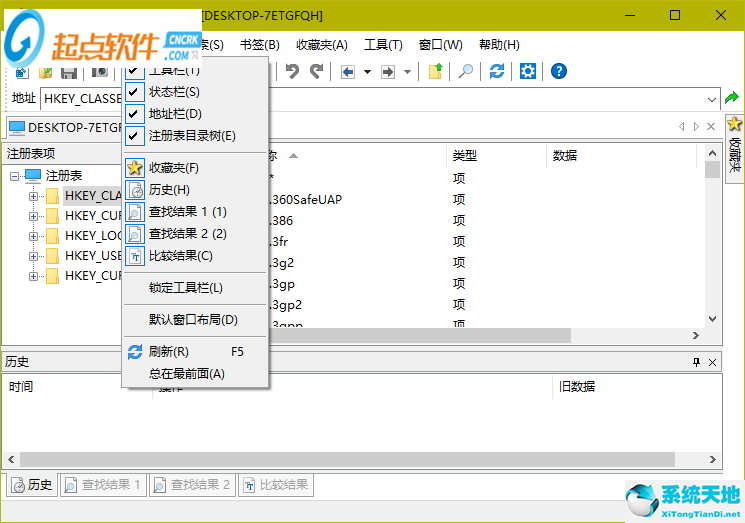Open settings via the blue gear icon
745x523 pixels.
click(528, 72)
